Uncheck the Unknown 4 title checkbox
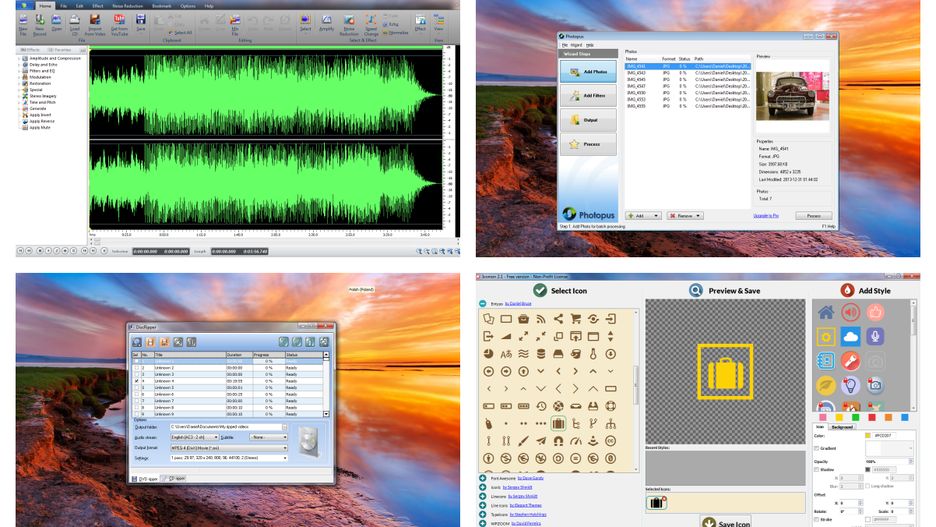 click(x=136, y=381)
